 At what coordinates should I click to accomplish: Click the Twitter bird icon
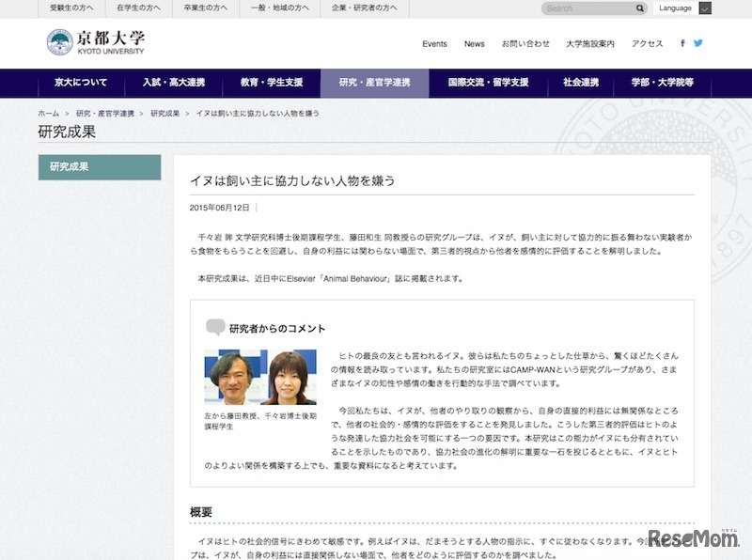click(697, 42)
